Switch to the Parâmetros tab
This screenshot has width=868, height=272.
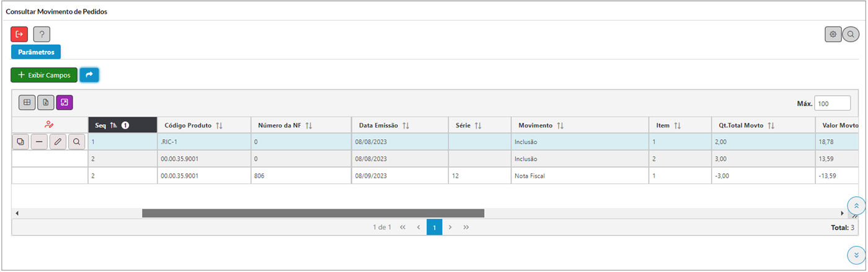point(36,52)
